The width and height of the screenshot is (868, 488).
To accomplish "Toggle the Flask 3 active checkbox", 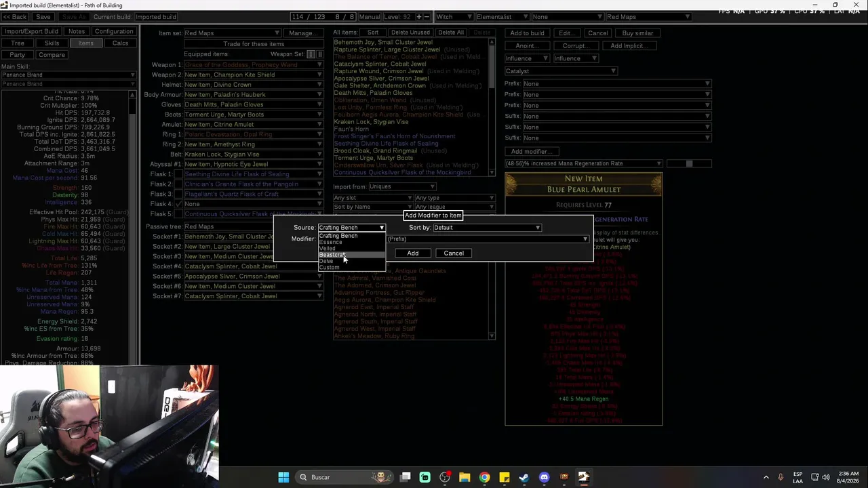I will pyautogui.click(x=178, y=194).
